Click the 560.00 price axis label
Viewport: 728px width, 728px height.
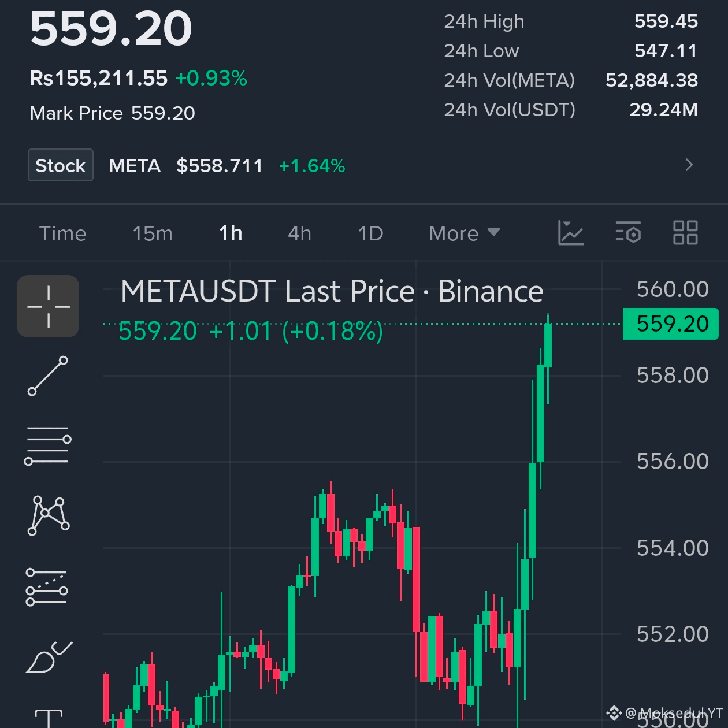673,289
